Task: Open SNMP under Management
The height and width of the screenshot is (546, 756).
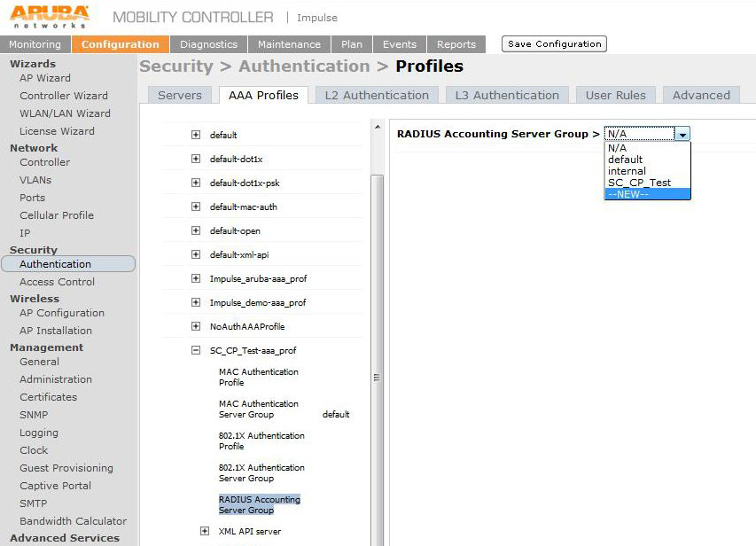Action: tap(34, 415)
